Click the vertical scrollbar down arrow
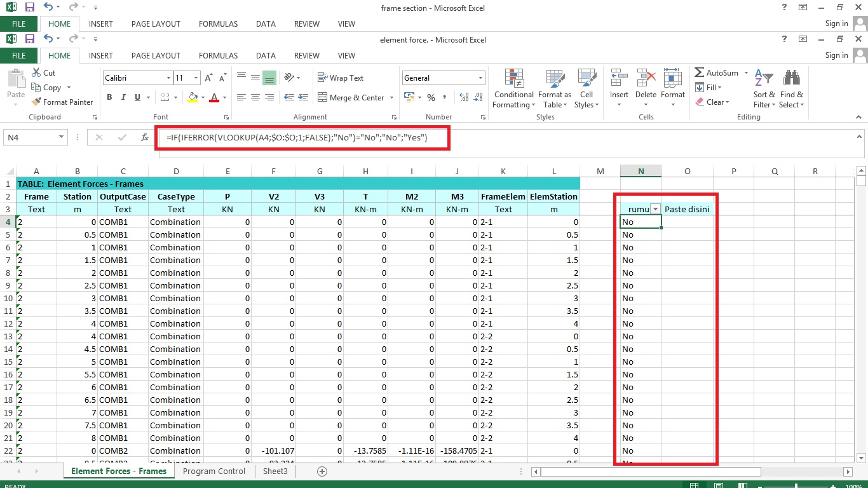 point(862,457)
